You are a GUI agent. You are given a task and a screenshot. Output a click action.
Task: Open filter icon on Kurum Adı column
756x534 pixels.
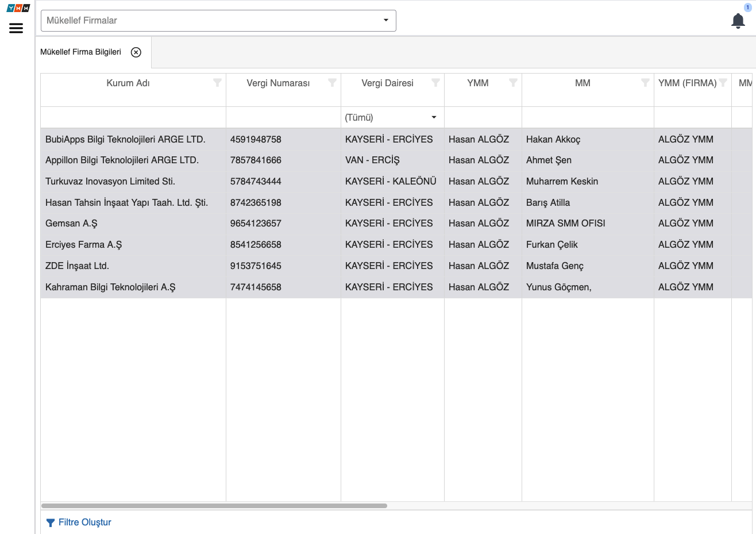coord(217,83)
